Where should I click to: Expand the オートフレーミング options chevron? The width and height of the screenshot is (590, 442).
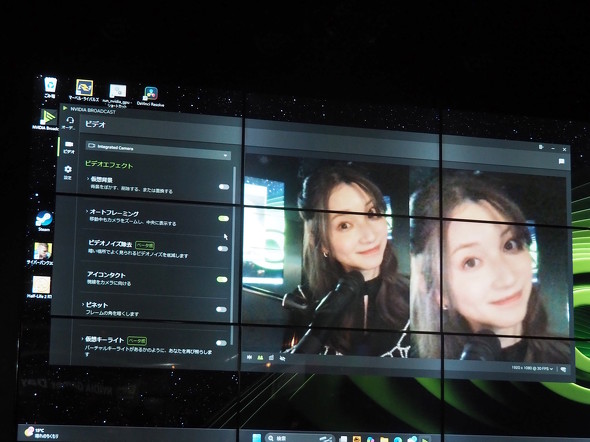tap(87, 211)
